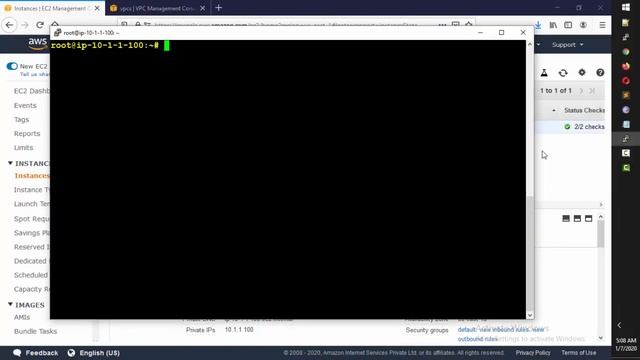Open Firefox from the Windows taskbar
Image resolution: width=640 pixels, height=360 pixels.
point(626,66)
